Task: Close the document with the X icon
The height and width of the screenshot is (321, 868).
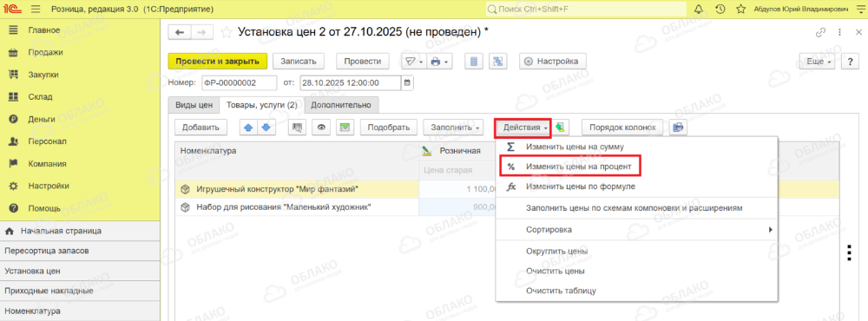Action: point(858,32)
